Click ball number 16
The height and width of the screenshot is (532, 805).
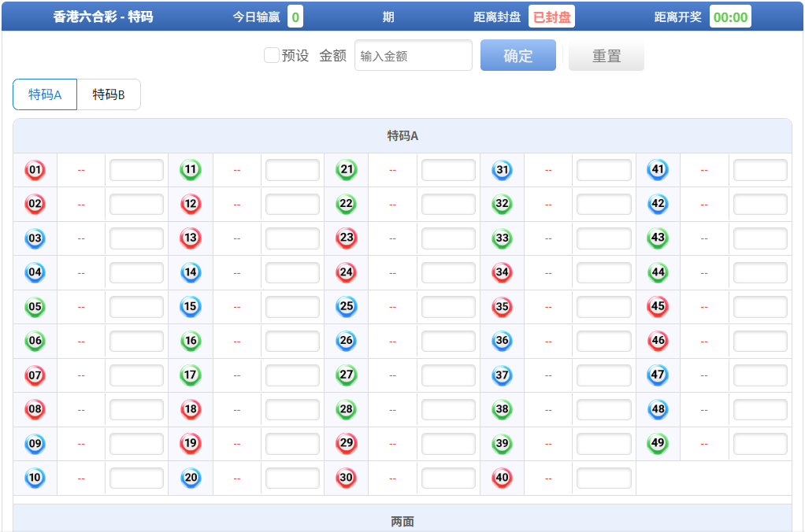point(190,341)
